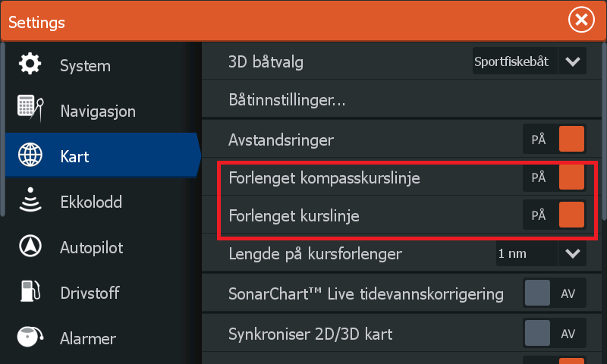
Task: Open the 3D båtvalg dropdown arrow
Action: [572, 62]
